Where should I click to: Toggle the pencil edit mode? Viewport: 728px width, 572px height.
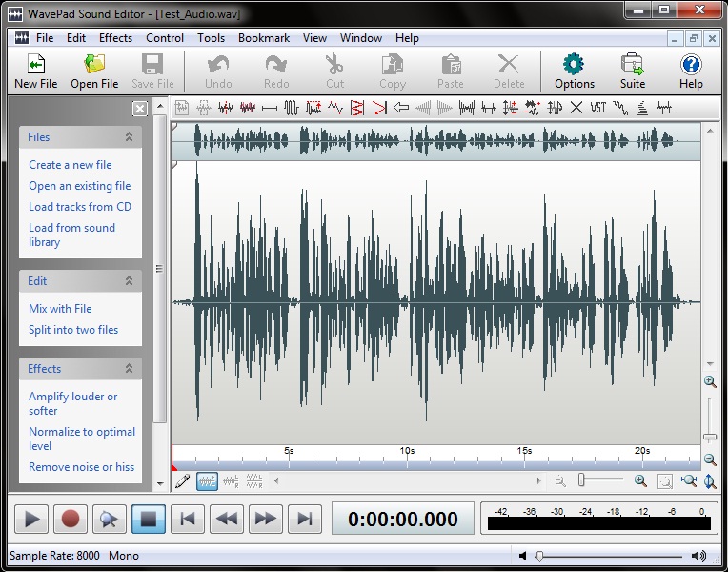tap(182, 480)
